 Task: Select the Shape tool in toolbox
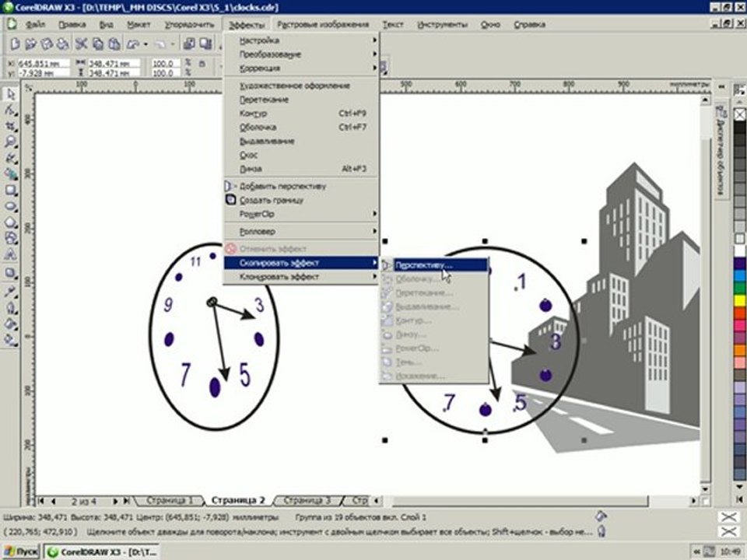coord(10,110)
